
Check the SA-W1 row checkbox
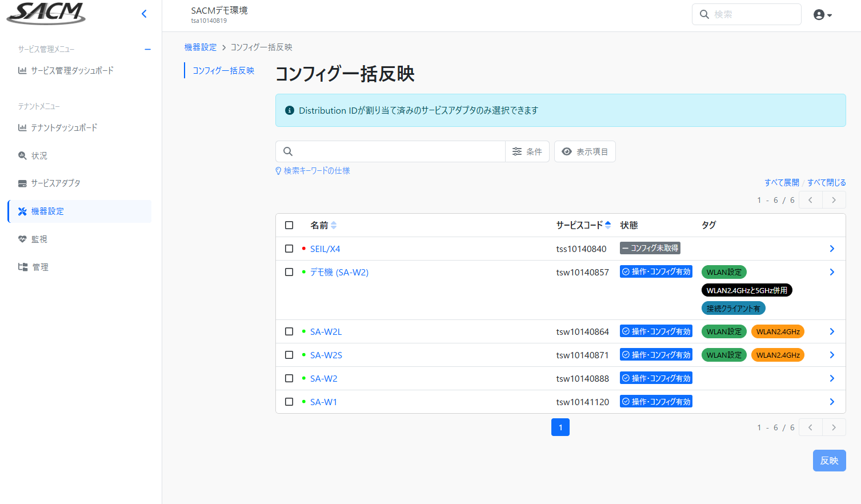pos(289,402)
